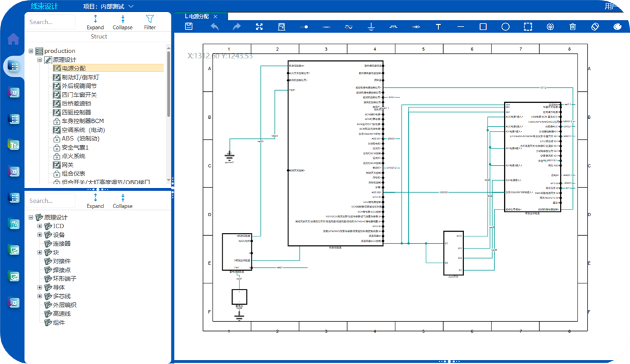630x364 pixels.
Task: Click the Save icon in the toolbar
Action: pos(189,27)
